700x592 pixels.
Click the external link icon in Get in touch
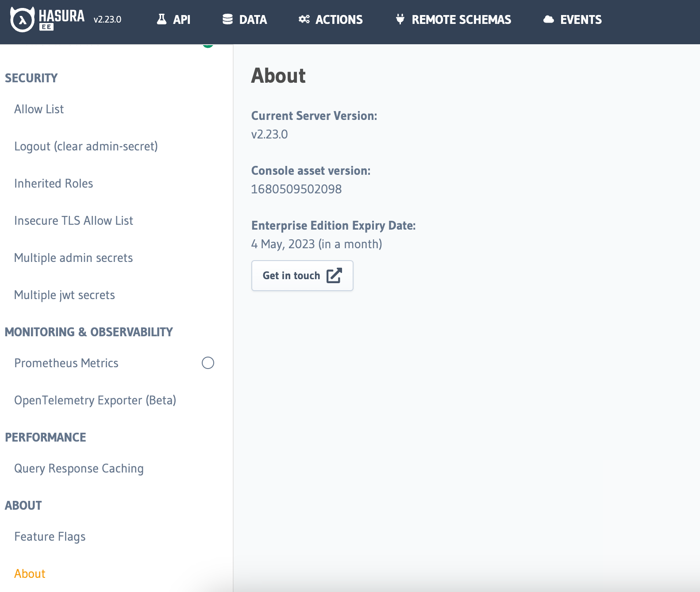click(x=334, y=275)
